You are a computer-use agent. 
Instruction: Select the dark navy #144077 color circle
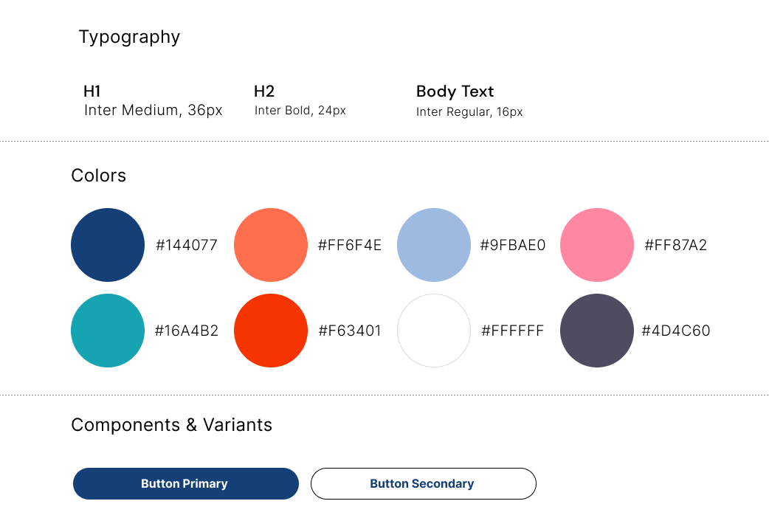point(108,245)
